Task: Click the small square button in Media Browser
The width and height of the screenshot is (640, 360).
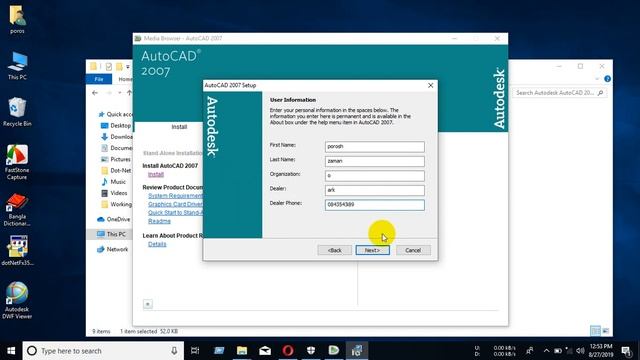Action: [x=148, y=304]
